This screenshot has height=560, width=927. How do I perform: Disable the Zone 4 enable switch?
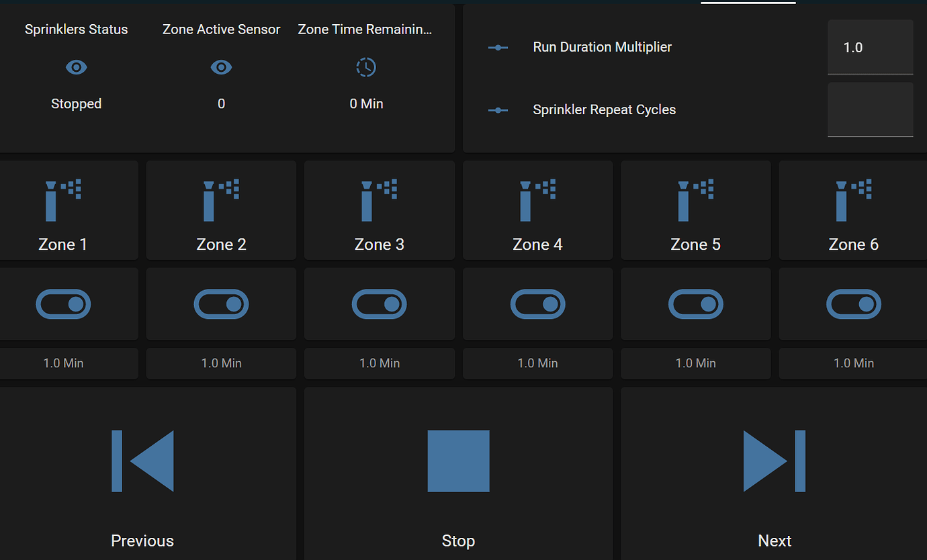click(537, 304)
